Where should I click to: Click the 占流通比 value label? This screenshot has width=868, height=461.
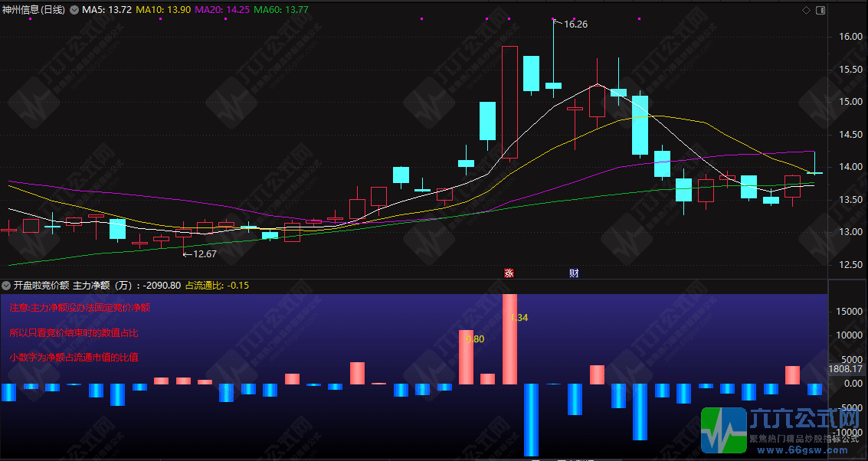point(206,286)
